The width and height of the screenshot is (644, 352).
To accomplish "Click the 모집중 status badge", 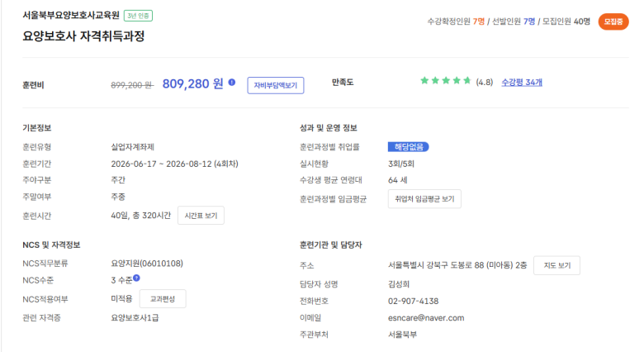I will coord(613,21).
